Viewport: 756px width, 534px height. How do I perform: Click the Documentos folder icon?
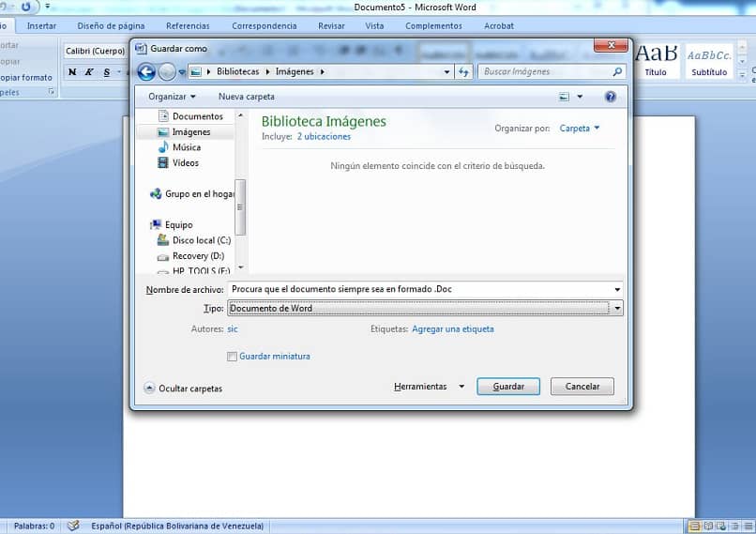pos(163,115)
